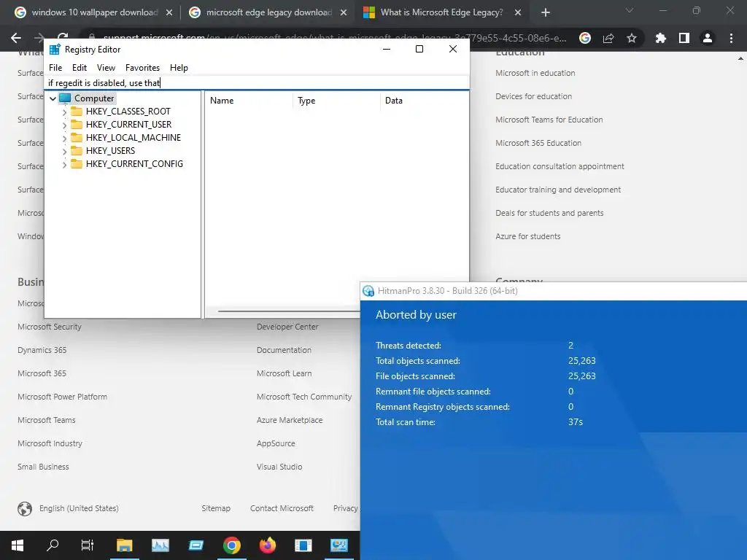Toggle Chrome side panel icon

coord(684,38)
